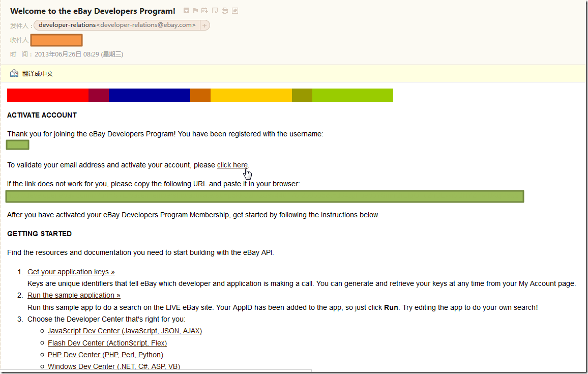The image size is (588, 374).
Task: Click the pencil edit icon beside the subject
Action: tap(235, 11)
